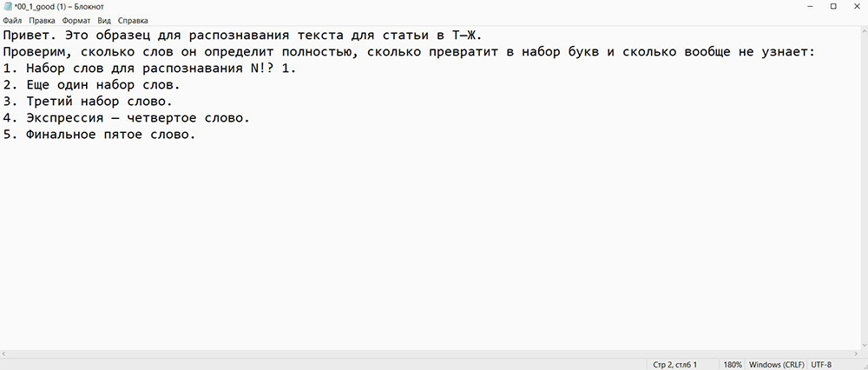Open the Файл menu
This screenshot has width=868, height=370.
point(12,21)
